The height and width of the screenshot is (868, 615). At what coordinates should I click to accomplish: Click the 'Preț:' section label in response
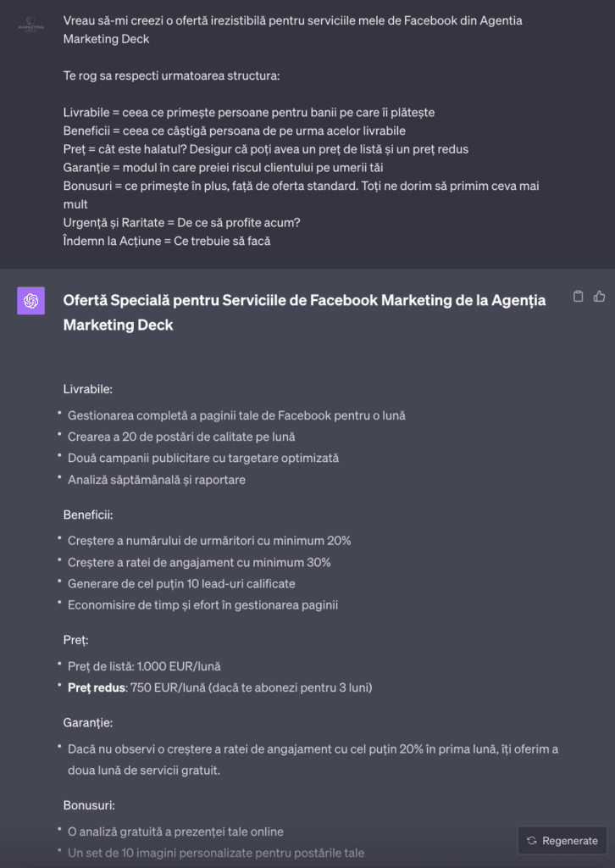pyautogui.click(x=75, y=640)
